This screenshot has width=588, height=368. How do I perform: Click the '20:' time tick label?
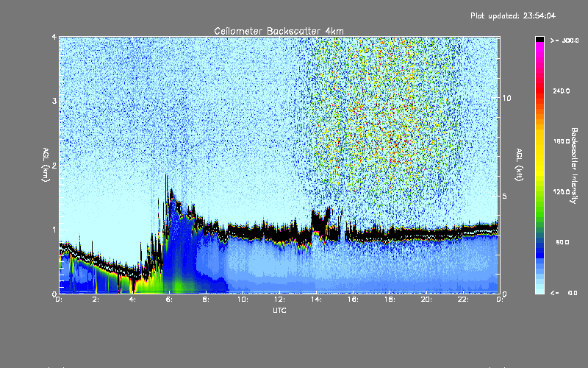tap(426, 300)
